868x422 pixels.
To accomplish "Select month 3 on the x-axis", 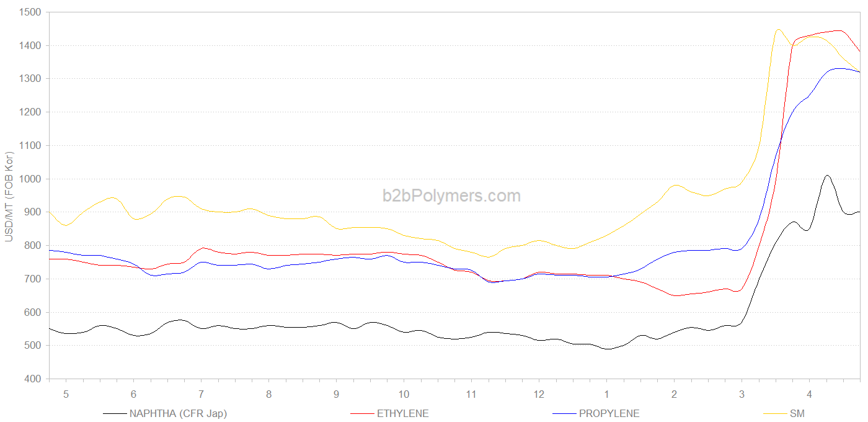I will (x=742, y=394).
